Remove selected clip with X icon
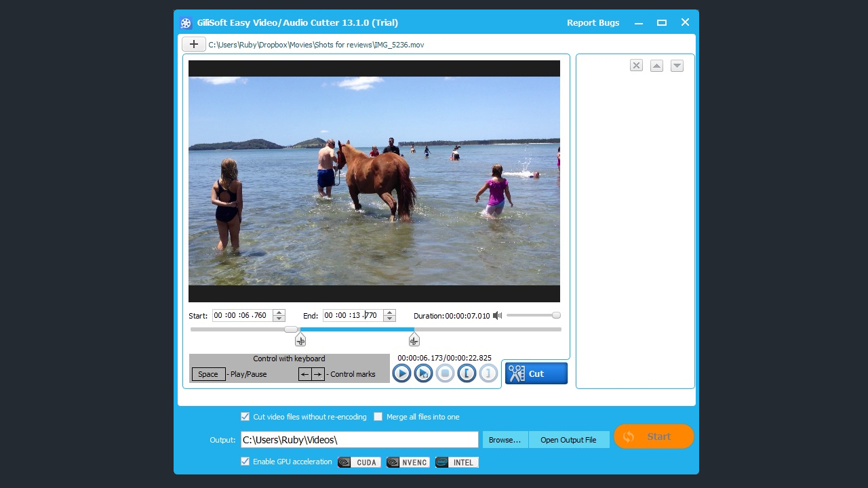868x488 pixels. click(636, 66)
